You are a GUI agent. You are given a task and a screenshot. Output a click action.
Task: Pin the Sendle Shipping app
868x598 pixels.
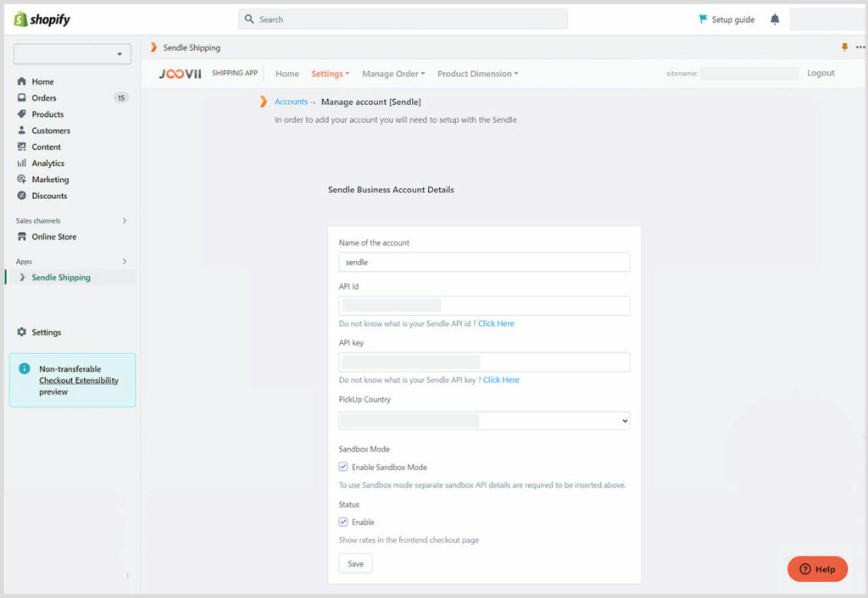pyautogui.click(x=845, y=47)
